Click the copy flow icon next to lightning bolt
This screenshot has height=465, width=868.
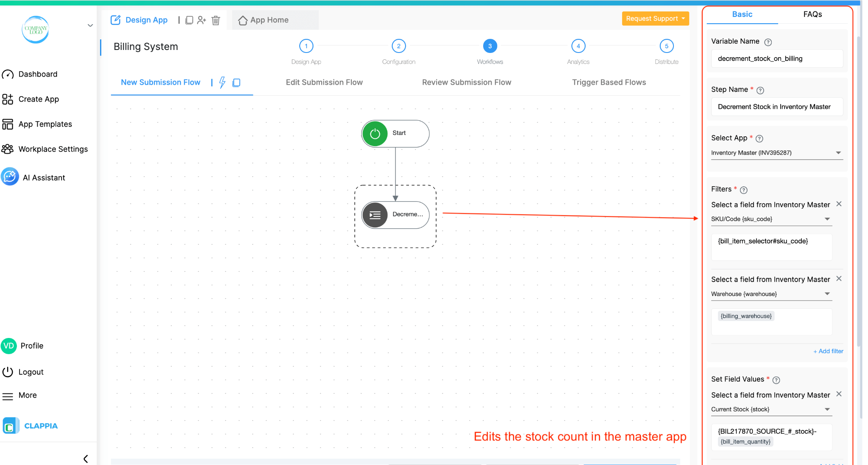[x=236, y=83]
